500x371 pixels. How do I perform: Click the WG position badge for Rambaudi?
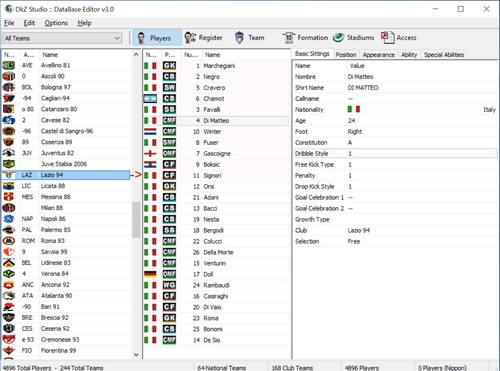169,285
